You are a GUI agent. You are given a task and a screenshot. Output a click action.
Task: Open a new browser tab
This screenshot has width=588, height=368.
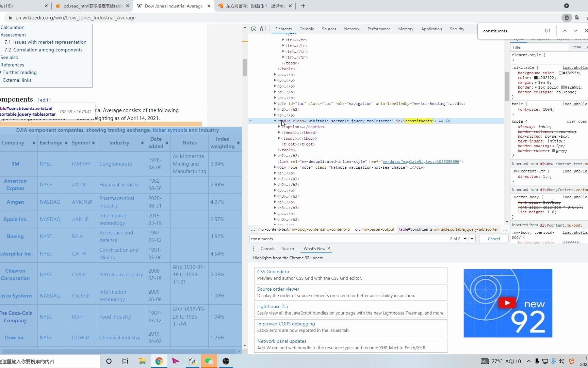pos(303,6)
